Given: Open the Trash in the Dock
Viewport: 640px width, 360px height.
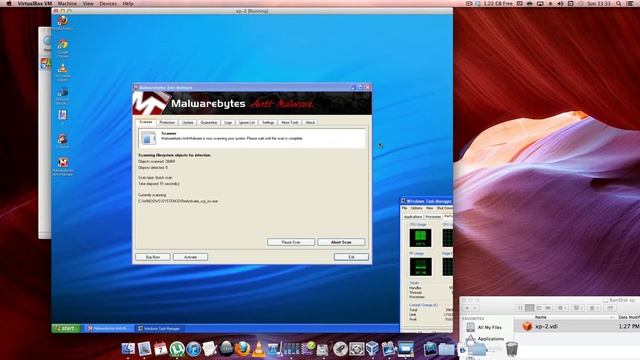Looking at the screenshot, I should pyautogui.click(x=511, y=349).
